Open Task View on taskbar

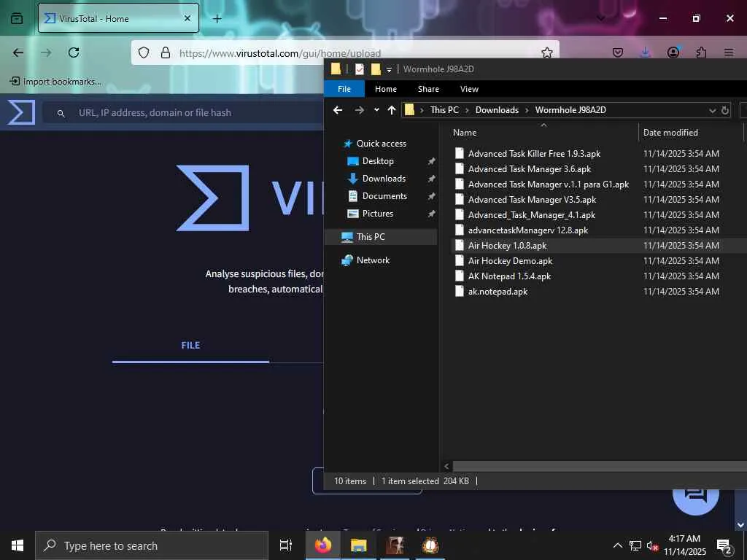point(285,545)
